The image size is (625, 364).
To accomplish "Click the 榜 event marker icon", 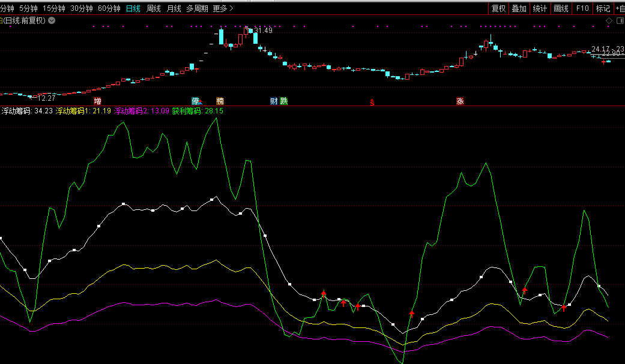I will click(x=220, y=101).
